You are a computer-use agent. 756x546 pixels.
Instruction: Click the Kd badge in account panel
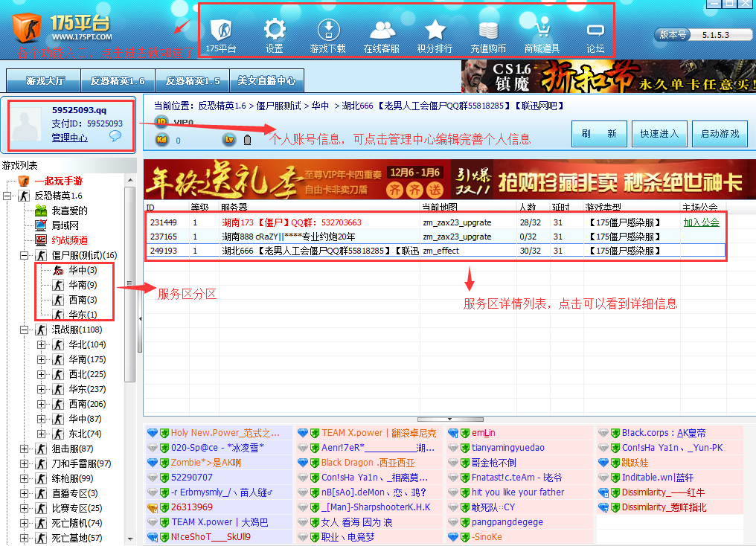161,139
